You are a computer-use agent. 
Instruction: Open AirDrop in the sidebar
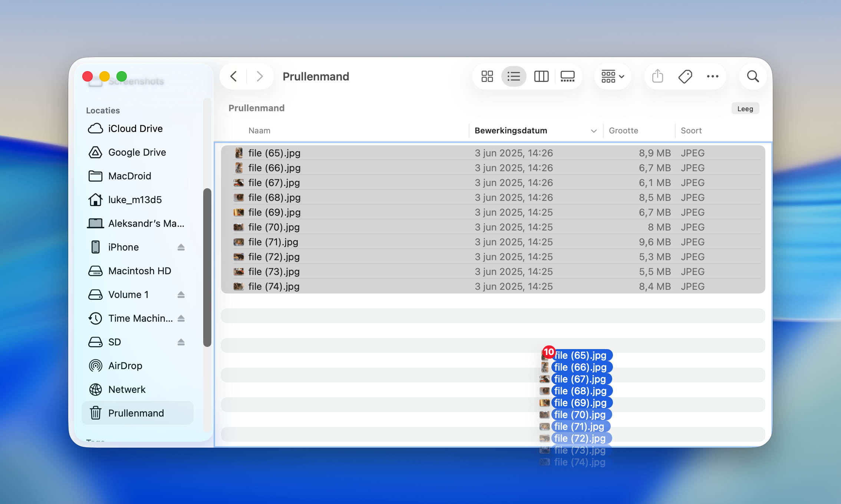pyautogui.click(x=137, y=366)
